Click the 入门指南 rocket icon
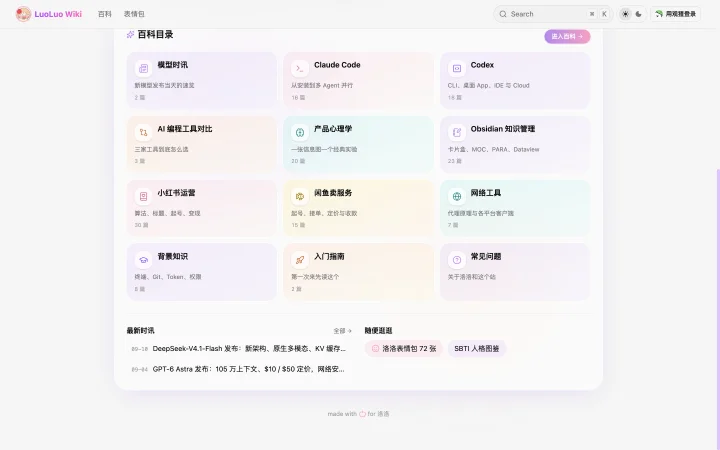 300,260
